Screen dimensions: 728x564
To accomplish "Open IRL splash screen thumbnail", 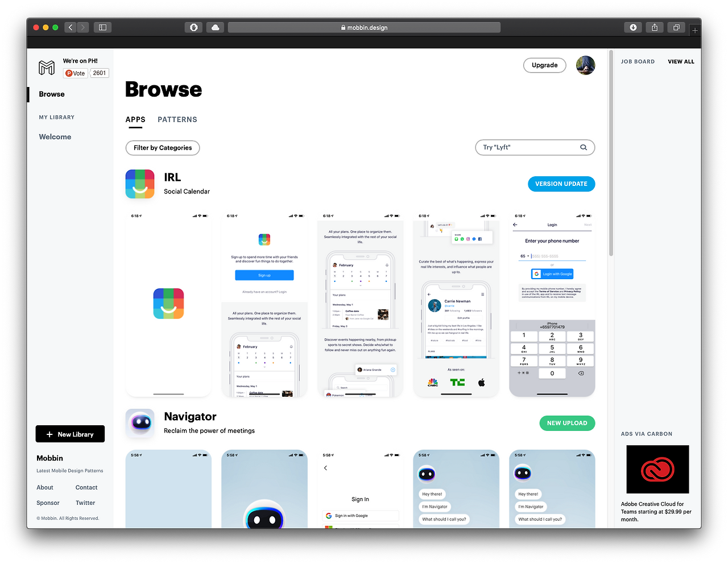I will pyautogui.click(x=168, y=304).
